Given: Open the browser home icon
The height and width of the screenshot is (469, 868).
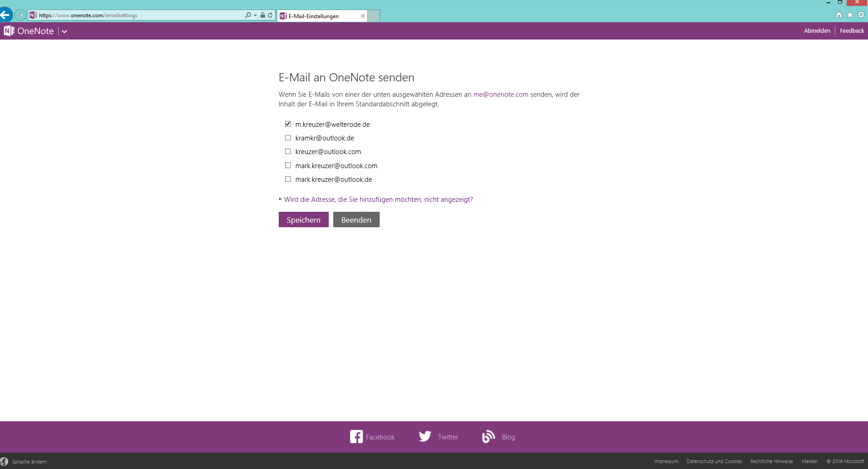Looking at the screenshot, I should [x=839, y=15].
